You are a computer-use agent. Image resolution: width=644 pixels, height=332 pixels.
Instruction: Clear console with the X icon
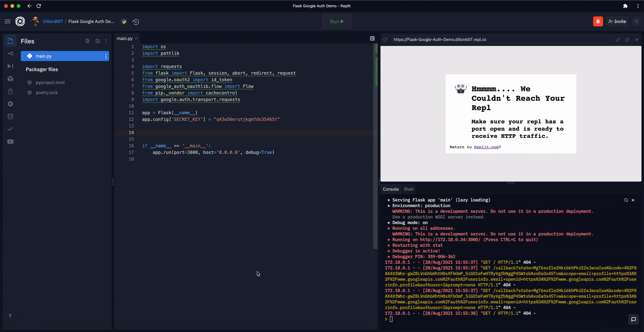[633, 200]
